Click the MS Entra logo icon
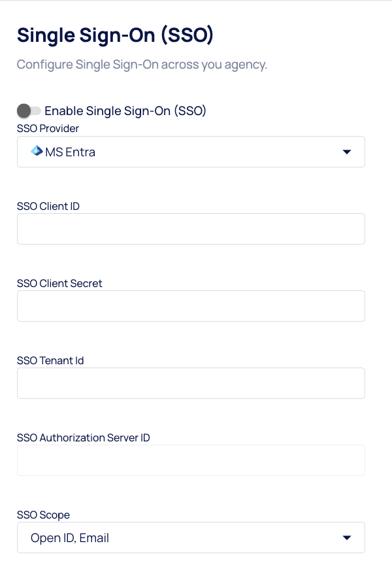The height and width of the screenshot is (582, 392). click(x=37, y=151)
